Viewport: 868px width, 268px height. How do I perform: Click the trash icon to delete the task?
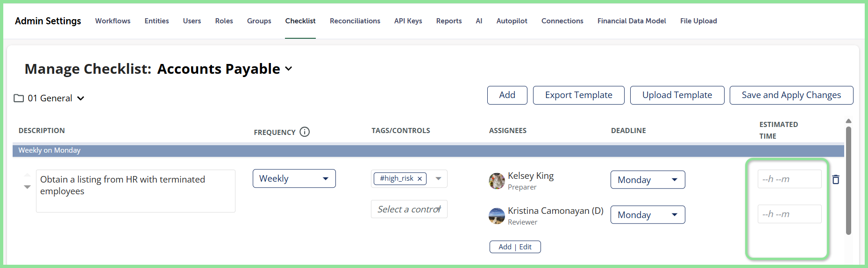click(x=836, y=179)
